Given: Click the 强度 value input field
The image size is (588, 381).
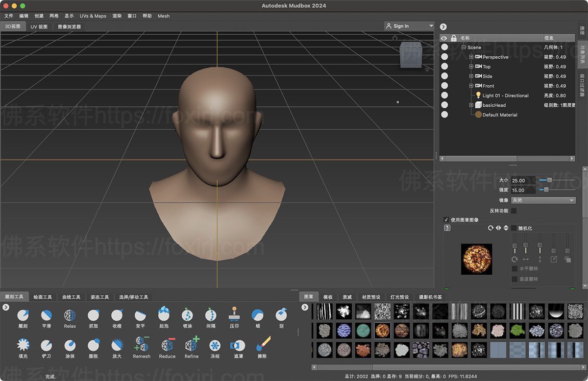Looking at the screenshot, I should pyautogui.click(x=523, y=190).
